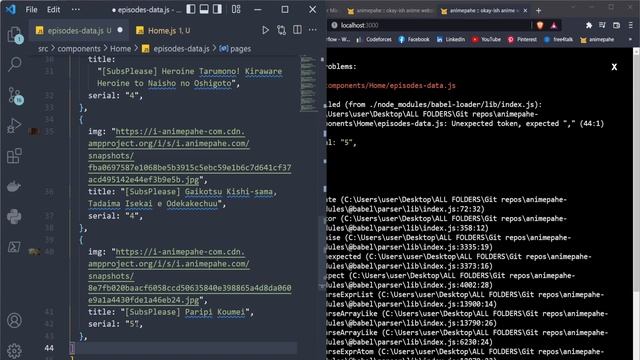Run the code with the play button
Image resolution: width=640 pixels, height=360 pixels.
click(265, 30)
